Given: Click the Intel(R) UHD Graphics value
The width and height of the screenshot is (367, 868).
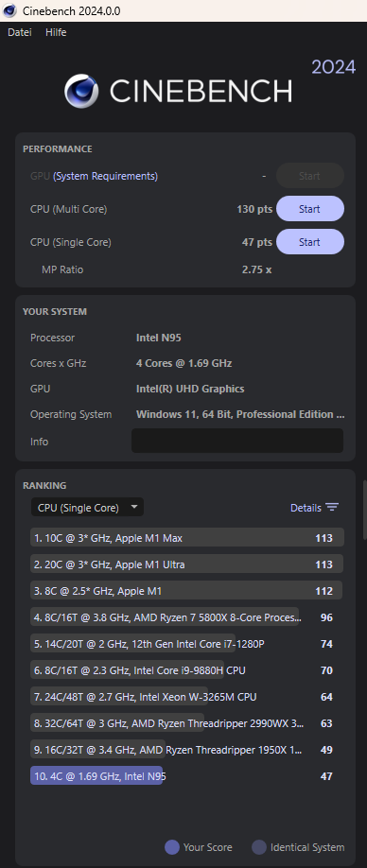Looking at the screenshot, I should click(x=190, y=389).
